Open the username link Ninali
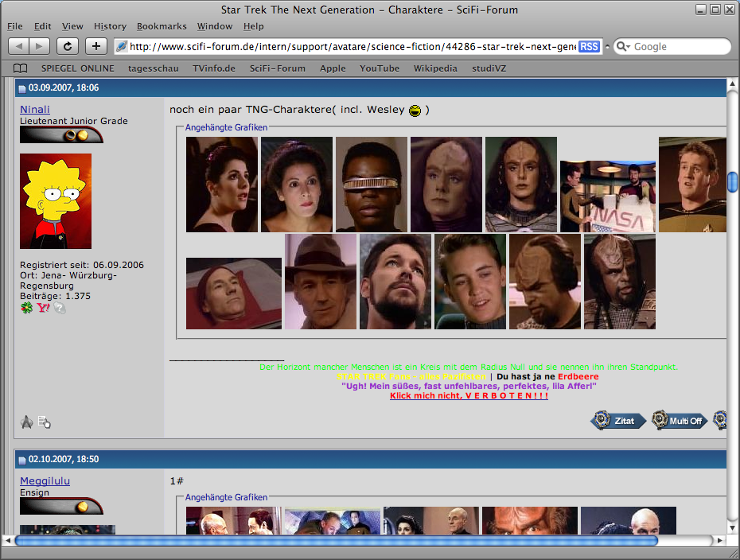Screen dimensions: 740x560 coord(35,109)
